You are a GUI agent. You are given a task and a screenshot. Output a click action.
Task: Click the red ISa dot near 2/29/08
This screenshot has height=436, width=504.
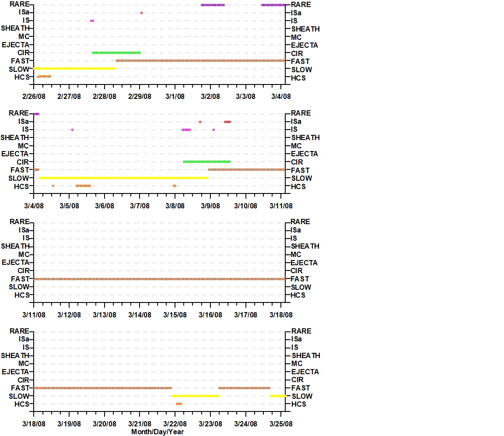pyautogui.click(x=141, y=13)
